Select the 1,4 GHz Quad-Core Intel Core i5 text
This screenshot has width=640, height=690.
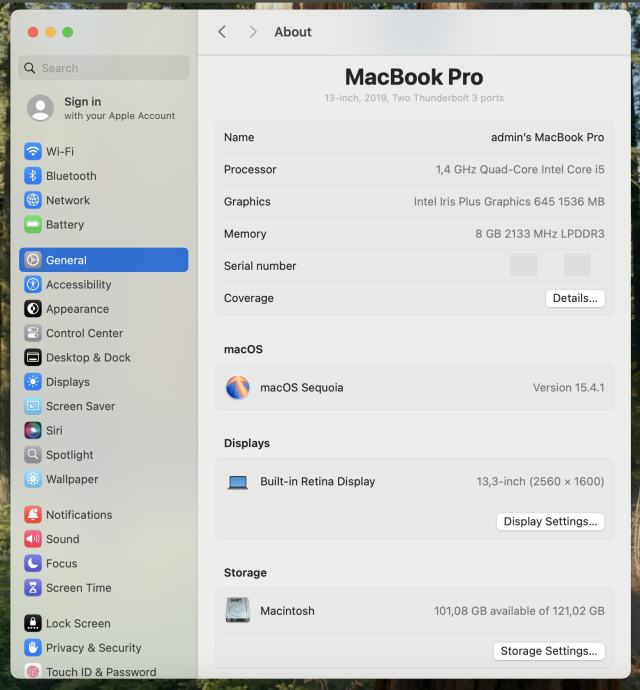520,169
